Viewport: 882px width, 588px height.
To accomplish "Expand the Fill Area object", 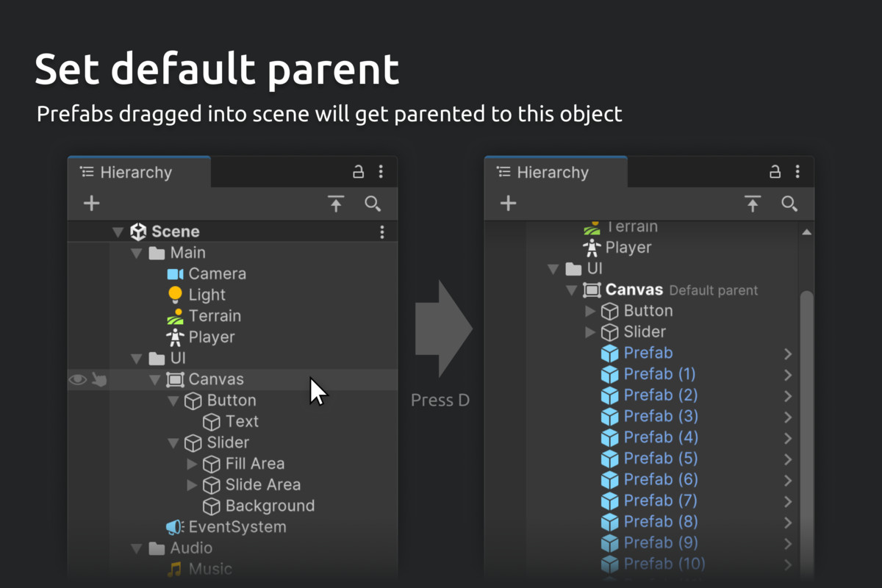I will click(x=192, y=464).
